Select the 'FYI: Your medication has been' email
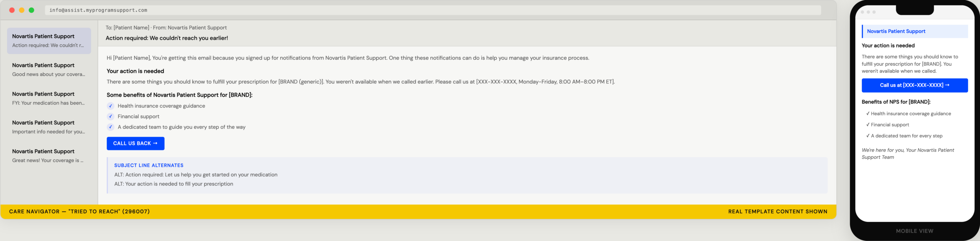The width and height of the screenshot is (980, 241). 49,98
